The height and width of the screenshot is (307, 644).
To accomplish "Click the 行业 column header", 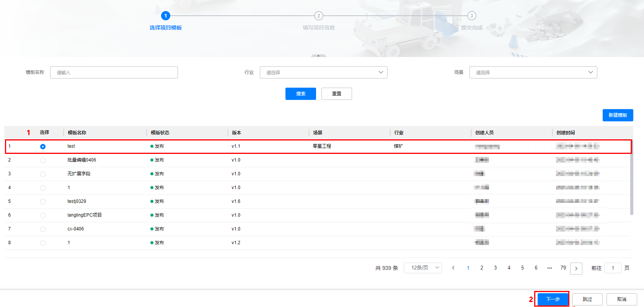I will coord(399,133).
